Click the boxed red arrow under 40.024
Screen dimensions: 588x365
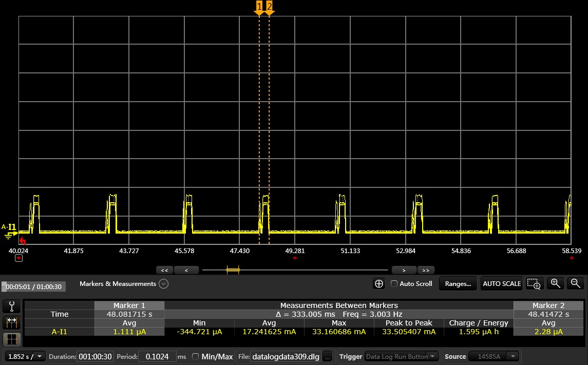click(x=19, y=258)
